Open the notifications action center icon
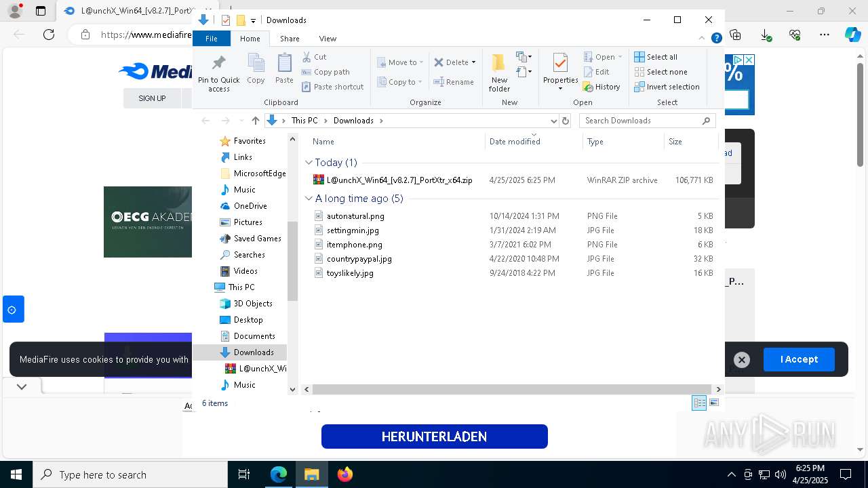 [x=846, y=474]
